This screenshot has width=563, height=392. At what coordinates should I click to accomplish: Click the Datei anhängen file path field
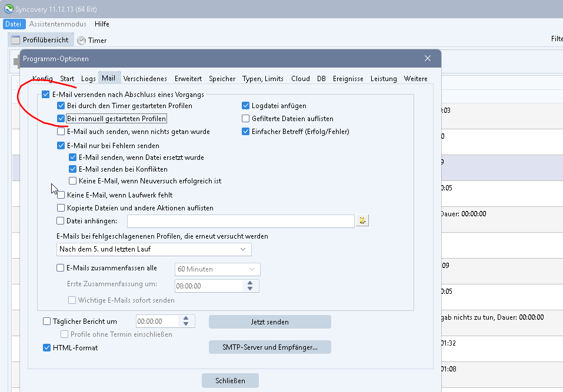click(240, 221)
